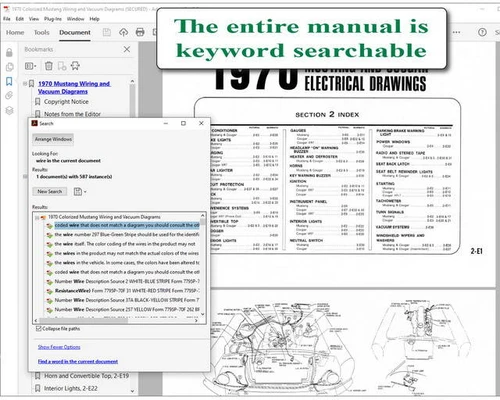Click results list scroll-down arrow

[x=202, y=314]
